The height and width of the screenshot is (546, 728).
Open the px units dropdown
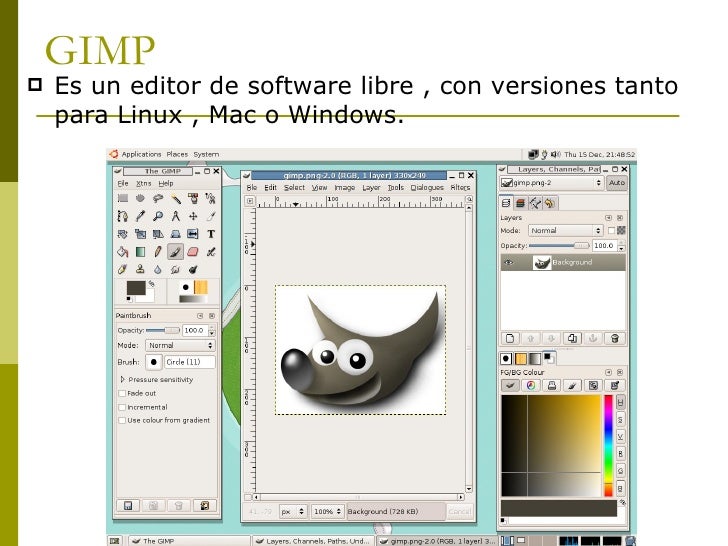(292, 511)
